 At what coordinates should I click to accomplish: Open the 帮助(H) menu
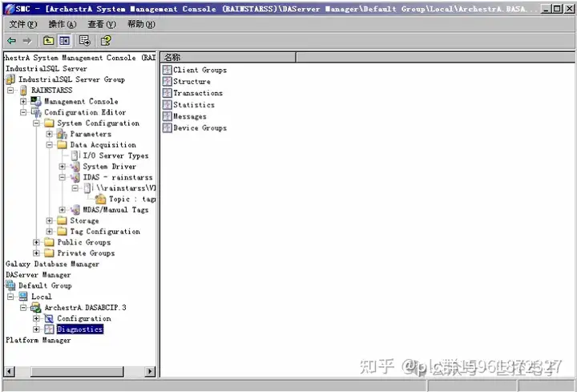pos(141,24)
